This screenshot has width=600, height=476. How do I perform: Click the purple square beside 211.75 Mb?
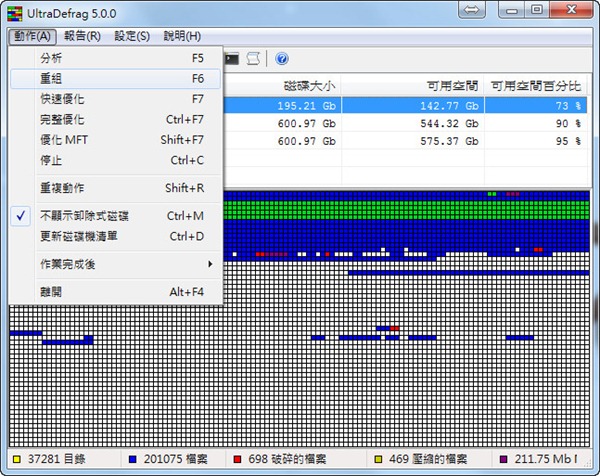tap(504, 459)
